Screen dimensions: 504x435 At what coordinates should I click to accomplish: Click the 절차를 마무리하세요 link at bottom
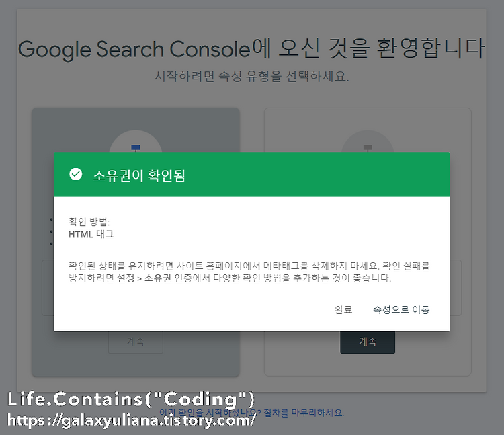tap(304, 413)
